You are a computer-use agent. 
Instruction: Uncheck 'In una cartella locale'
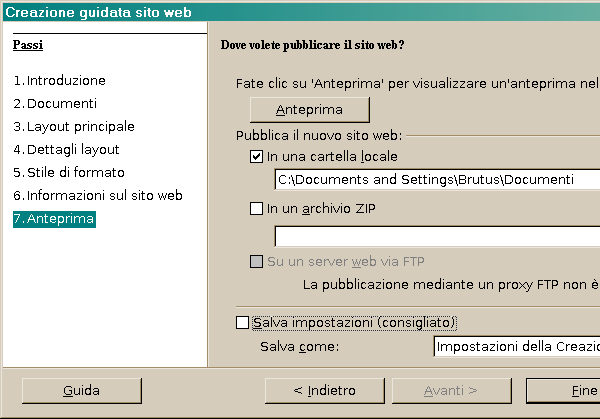click(x=257, y=157)
